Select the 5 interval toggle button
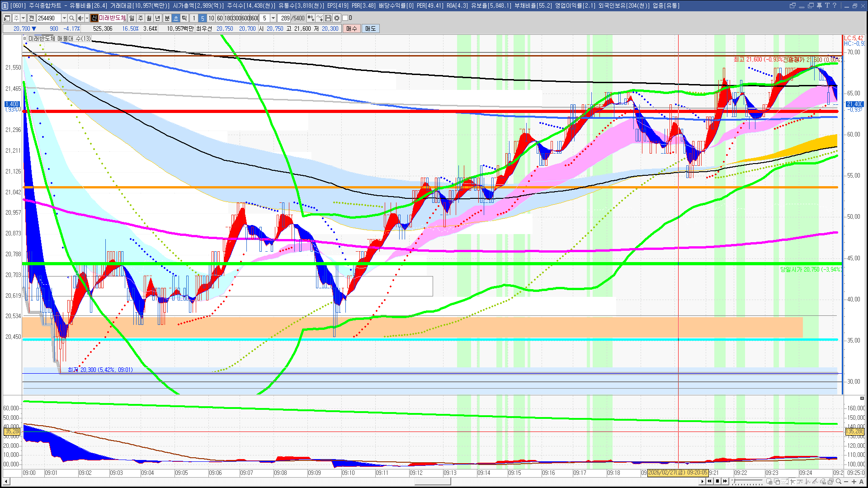Screen dimensions: 868x488 [x=203, y=18]
